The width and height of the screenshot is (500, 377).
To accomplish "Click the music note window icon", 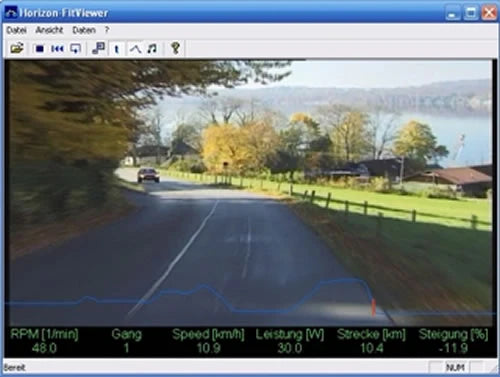I will [99, 49].
